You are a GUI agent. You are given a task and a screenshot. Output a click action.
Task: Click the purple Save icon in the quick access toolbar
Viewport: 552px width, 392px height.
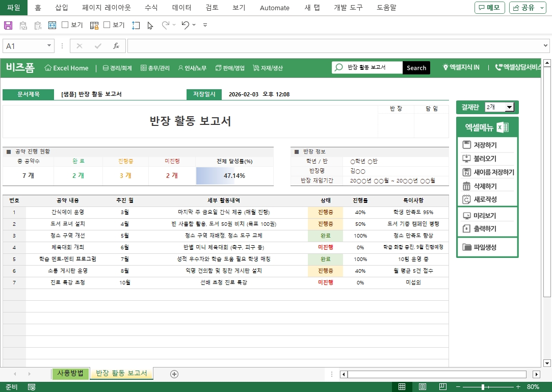(x=8, y=25)
